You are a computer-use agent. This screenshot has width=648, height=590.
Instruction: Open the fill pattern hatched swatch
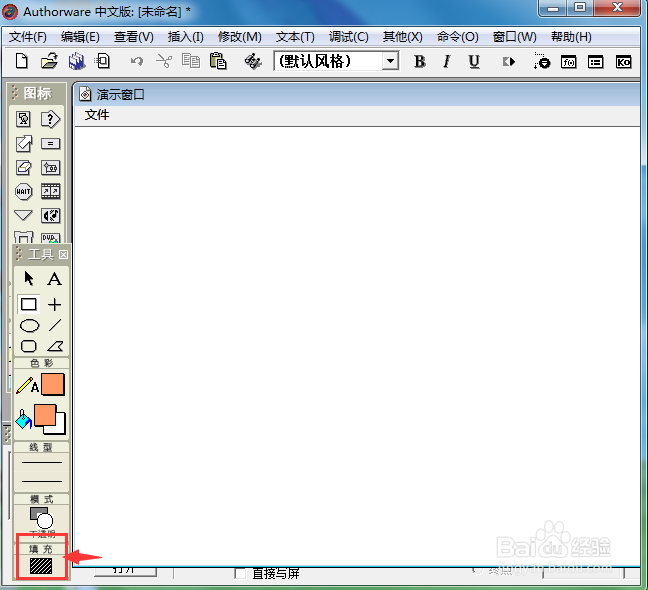click(41, 566)
